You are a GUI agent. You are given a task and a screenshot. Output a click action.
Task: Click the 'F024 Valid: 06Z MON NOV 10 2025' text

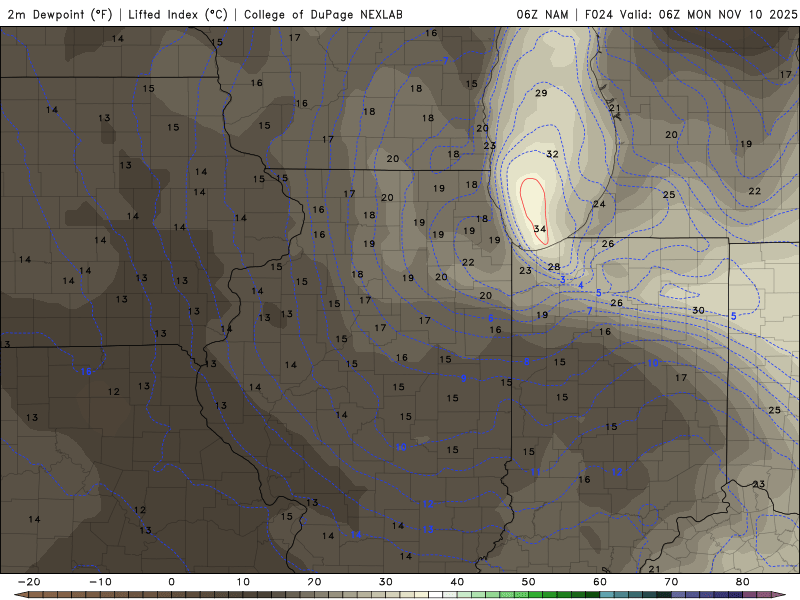pos(691,14)
